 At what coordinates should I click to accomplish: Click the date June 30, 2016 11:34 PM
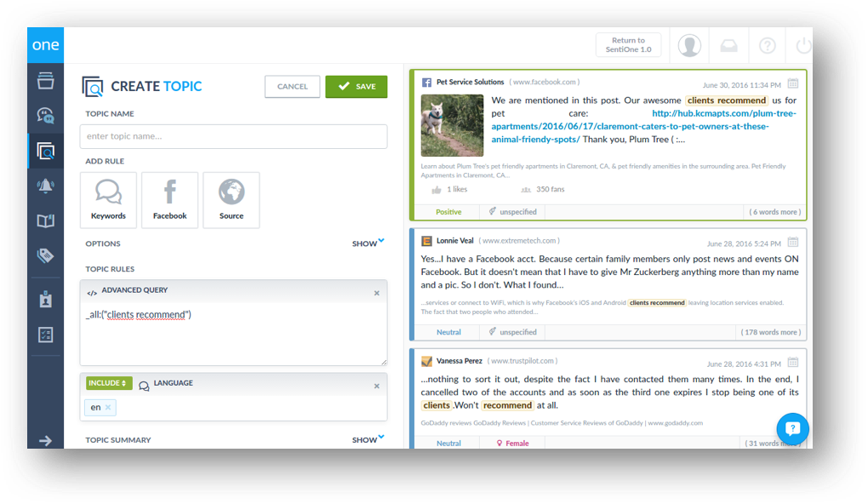(742, 85)
